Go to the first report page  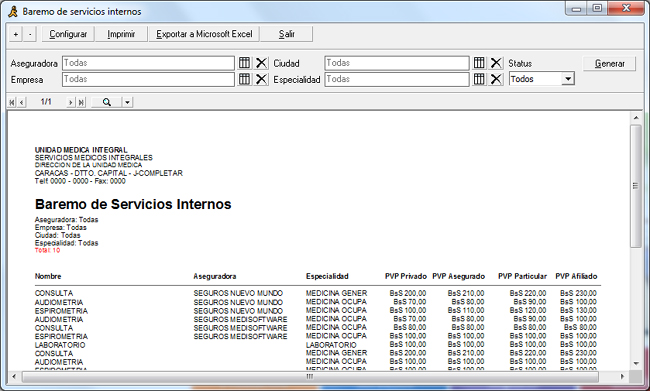point(12,102)
